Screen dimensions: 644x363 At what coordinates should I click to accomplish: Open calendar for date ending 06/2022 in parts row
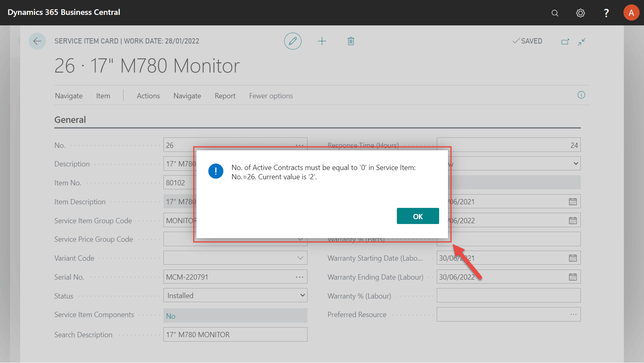pos(573,221)
